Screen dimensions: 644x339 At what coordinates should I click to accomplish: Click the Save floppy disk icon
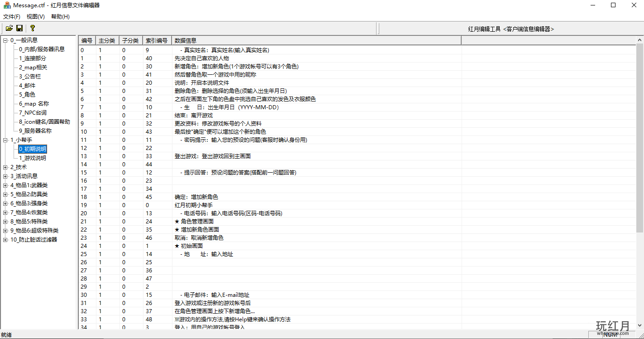click(19, 28)
